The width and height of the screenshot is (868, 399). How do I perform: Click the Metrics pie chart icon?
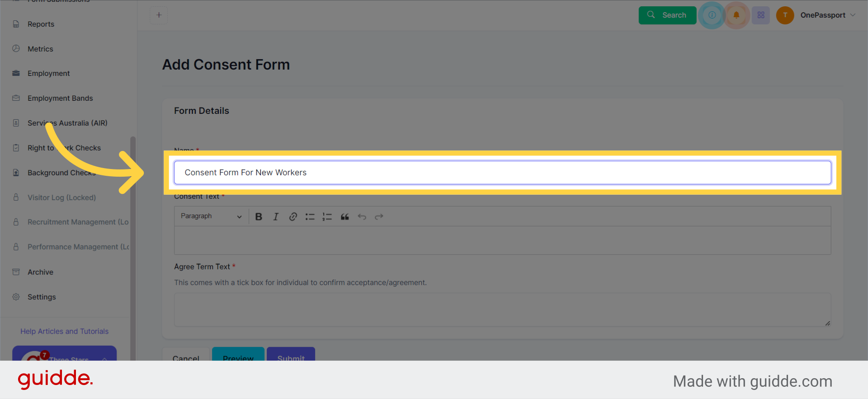click(x=16, y=48)
